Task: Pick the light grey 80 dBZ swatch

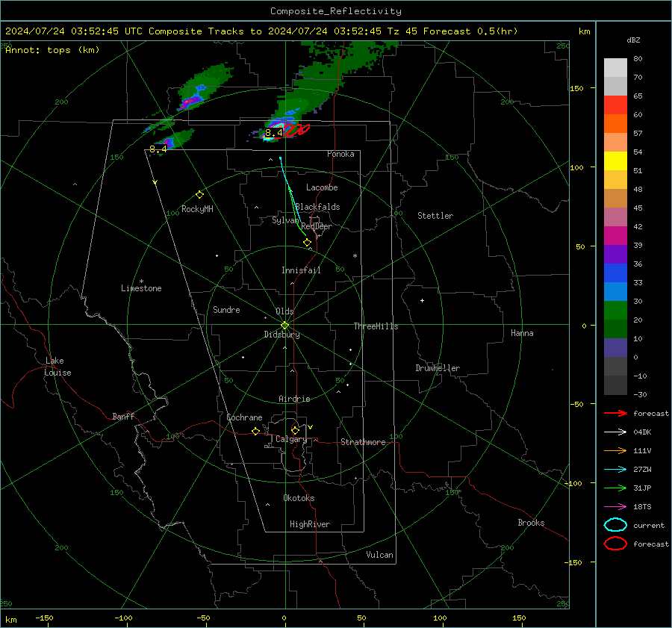Action: tap(615, 68)
